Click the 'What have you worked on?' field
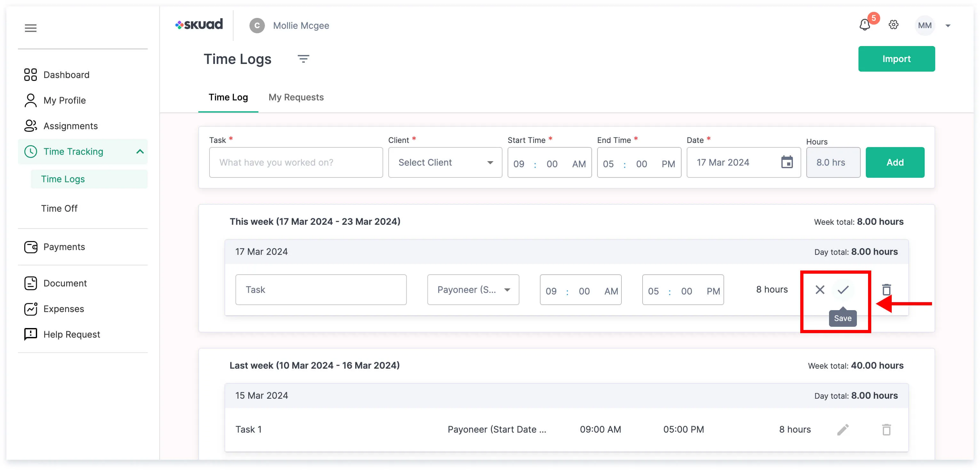980x470 pixels. (296, 162)
